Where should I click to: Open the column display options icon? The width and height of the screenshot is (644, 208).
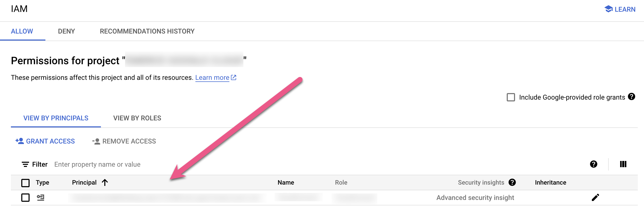[x=623, y=164]
